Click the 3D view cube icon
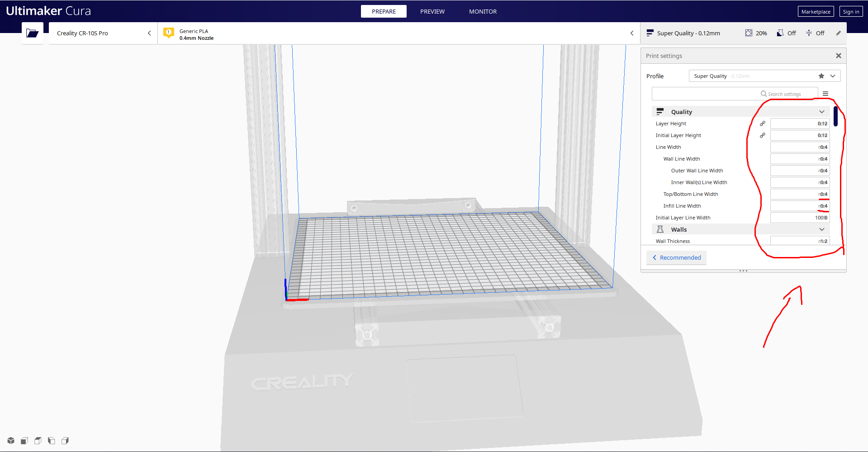The width and height of the screenshot is (868, 452). [x=11, y=440]
